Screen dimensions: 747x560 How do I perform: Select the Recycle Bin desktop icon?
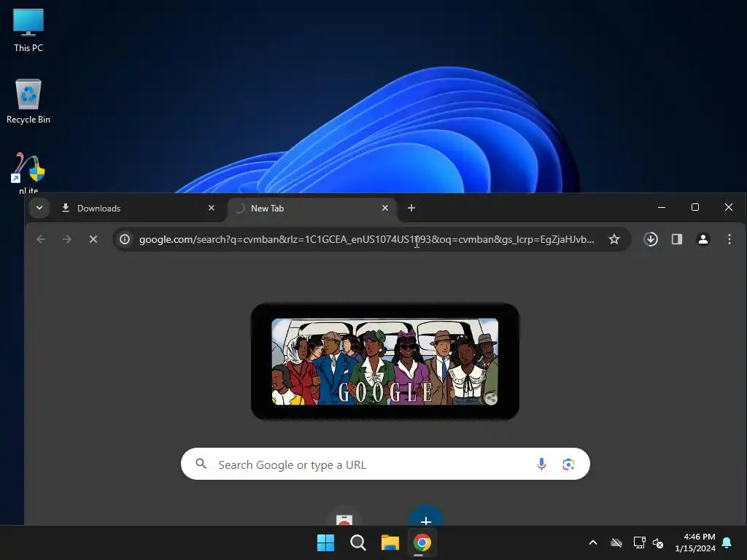(28, 101)
